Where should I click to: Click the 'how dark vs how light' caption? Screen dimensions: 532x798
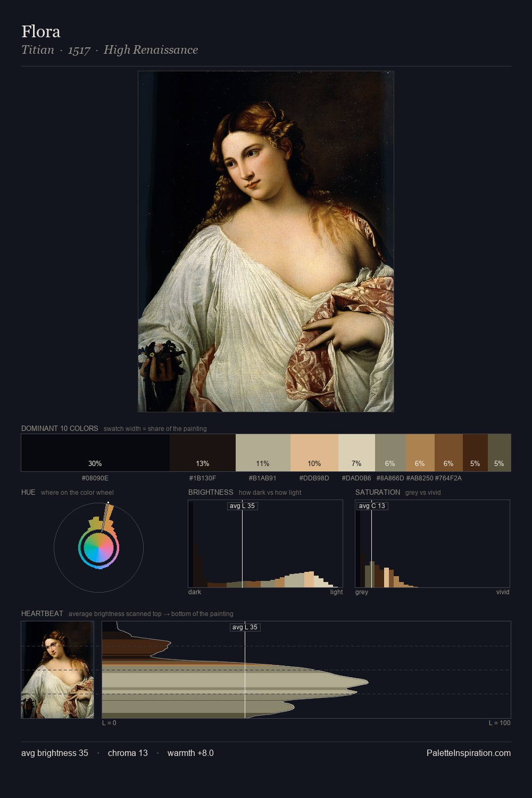(270, 493)
